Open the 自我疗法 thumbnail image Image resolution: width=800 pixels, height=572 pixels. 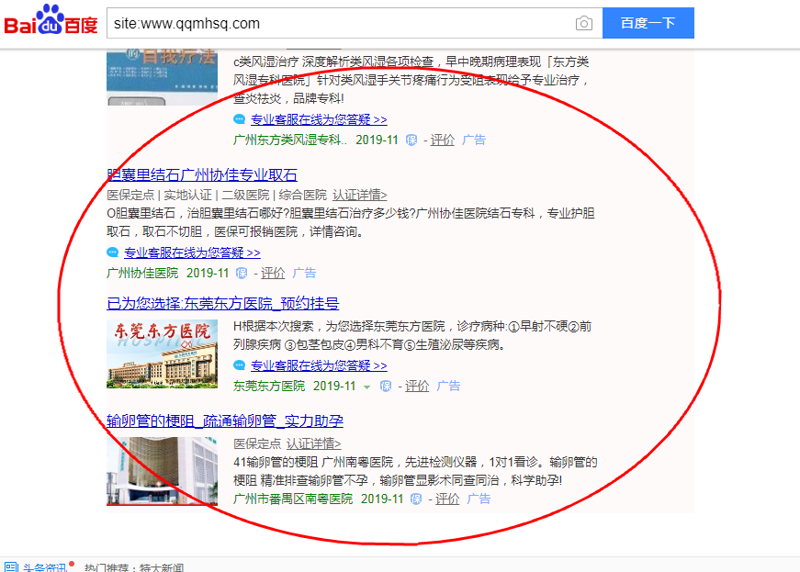tap(162, 78)
